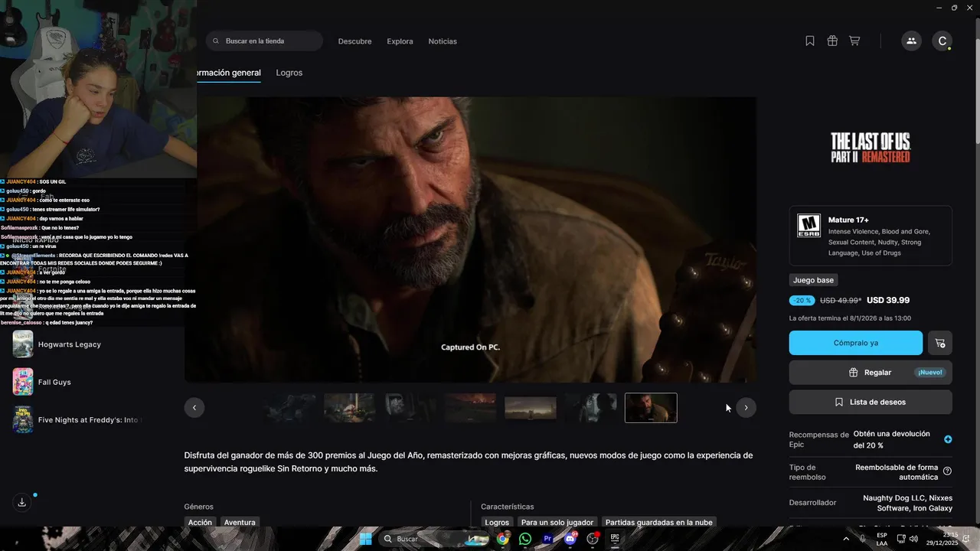Click the Cómpralo ya button
This screenshot has width=980, height=551.
[856, 343]
